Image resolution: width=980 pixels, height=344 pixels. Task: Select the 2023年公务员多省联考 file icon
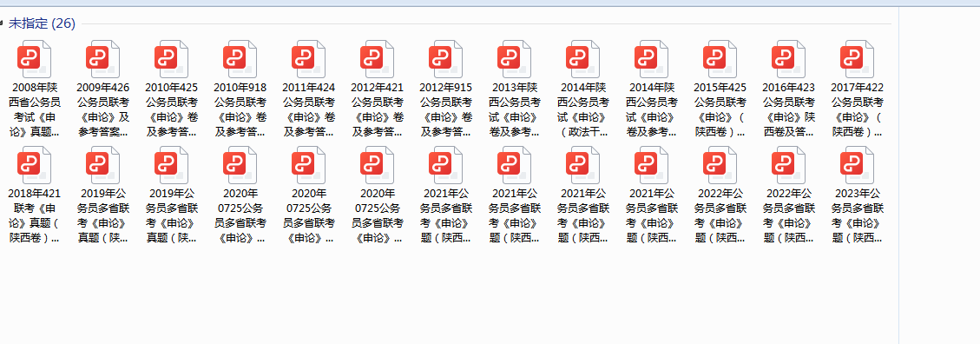pos(858,165)
